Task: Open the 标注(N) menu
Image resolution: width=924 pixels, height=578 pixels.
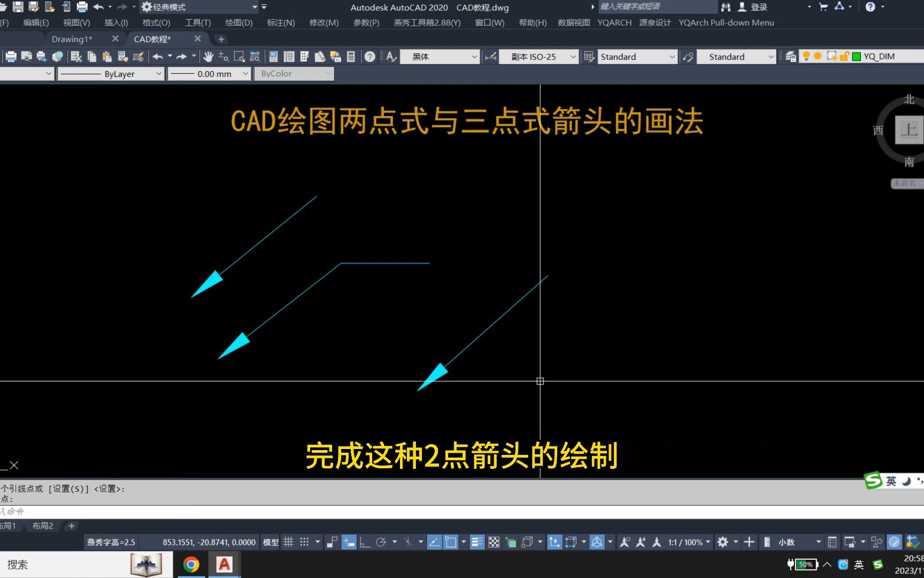Action: click(281, 22)
